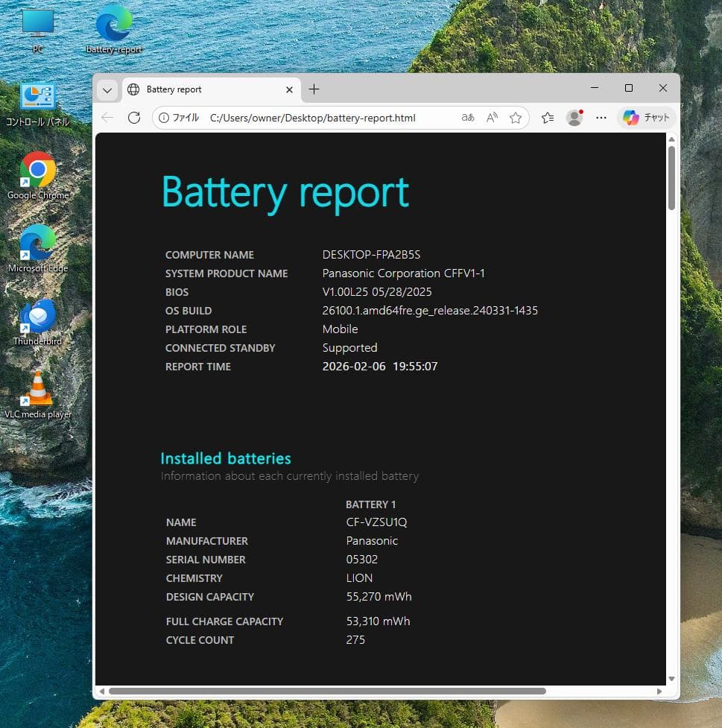Viewport: 722px width, 728px height.
Task: Open the Favorites list icon
Action: pos(548,118)
